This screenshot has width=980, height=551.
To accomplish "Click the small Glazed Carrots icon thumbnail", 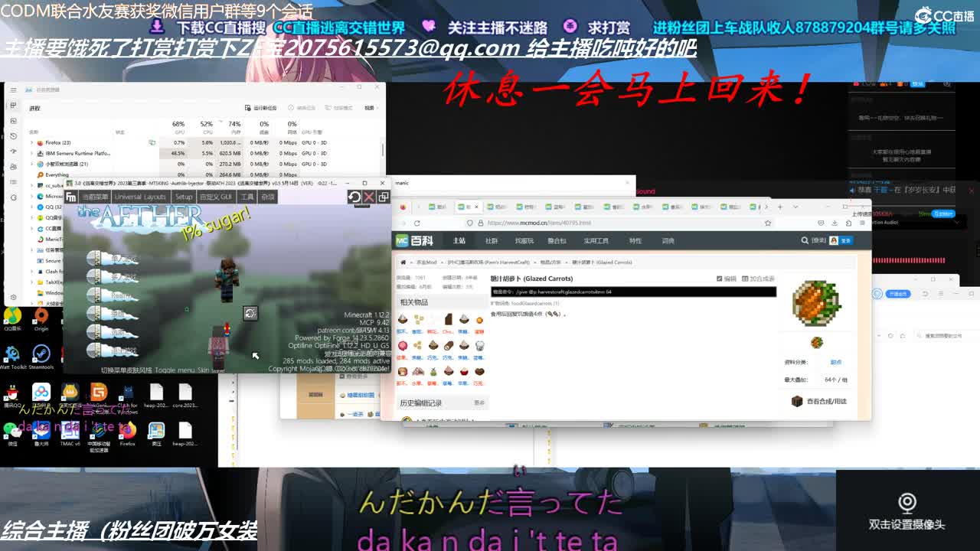I will pyautogui.click(x=817, y=342).
